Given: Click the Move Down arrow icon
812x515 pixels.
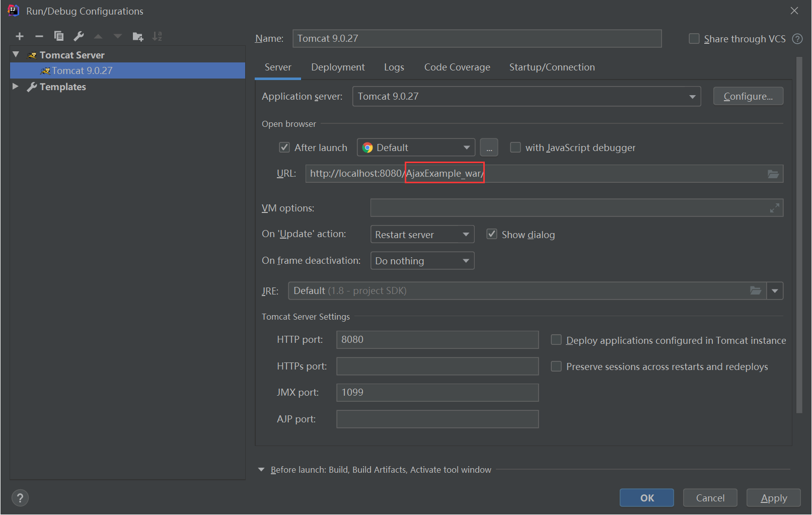Looking at the screenshot, I should tap(118, 36).
